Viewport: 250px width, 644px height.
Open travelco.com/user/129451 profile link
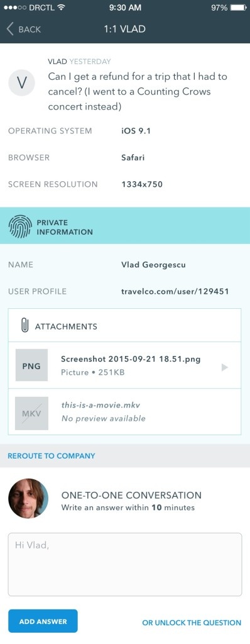pos(175,292)
